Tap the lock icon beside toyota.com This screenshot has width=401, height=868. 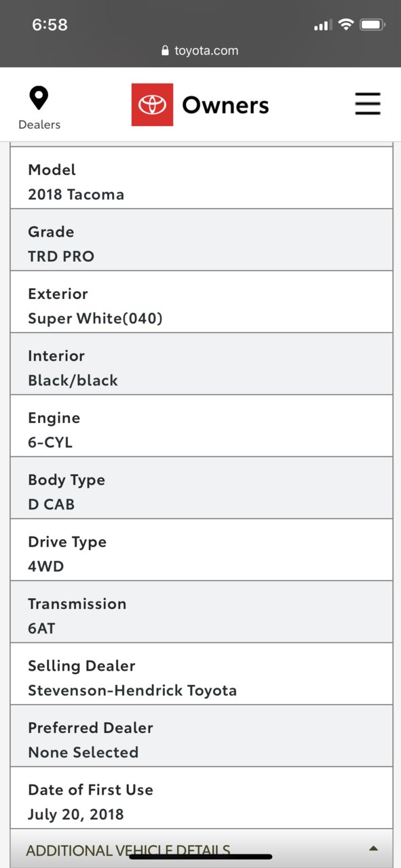165,51
